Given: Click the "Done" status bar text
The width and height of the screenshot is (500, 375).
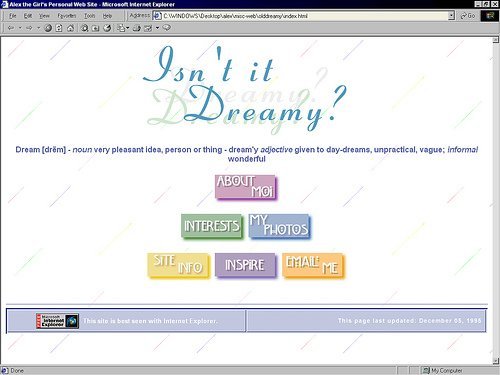Looking at the screenshot, I should coord(17,370).
